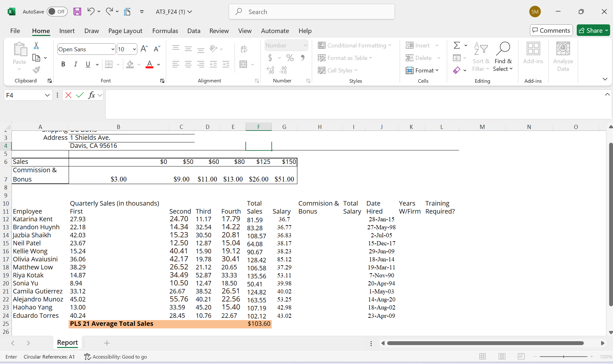Image resolution: width=613 pixels, height=364 pixels.
Task: Increase font size with larger A icon
Action: pos(144,49)
